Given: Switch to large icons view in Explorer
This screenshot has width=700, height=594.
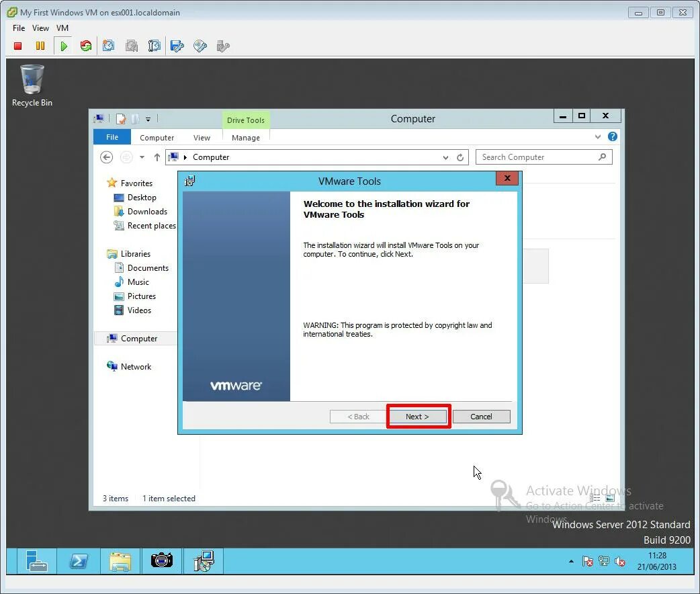Looking at the screenshot, I should [x=610, y=498].
